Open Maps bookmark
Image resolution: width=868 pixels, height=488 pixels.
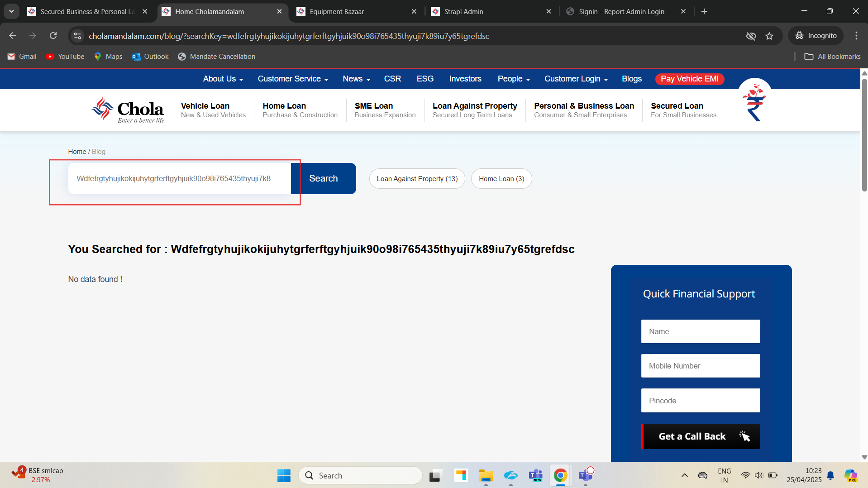pyautogui.click(x=108, y=57)
